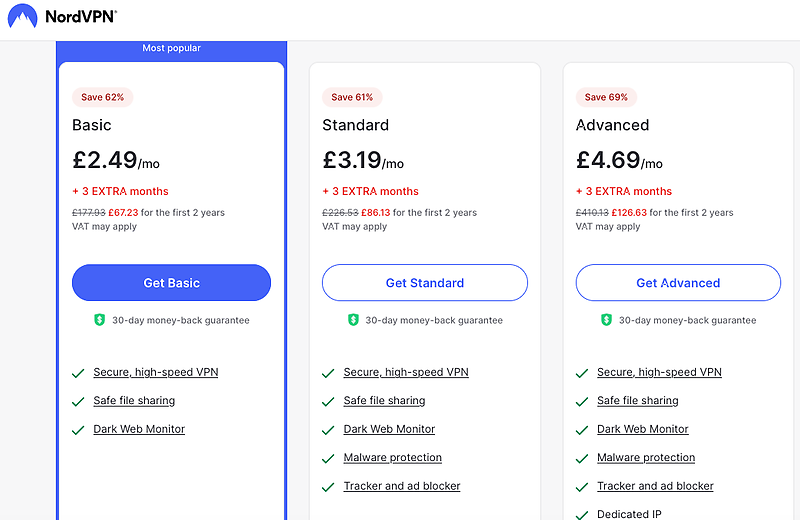This screenshot has width=800, height=520.
Task: Click the NordVPN mountain logo icon
Action: [22, 17]
